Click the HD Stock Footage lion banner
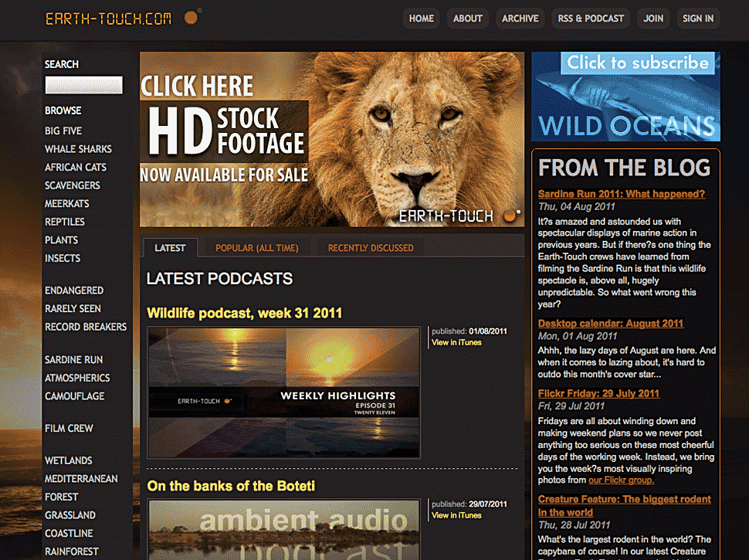Viewport: 749px width, 560px height. pos(332,139)
